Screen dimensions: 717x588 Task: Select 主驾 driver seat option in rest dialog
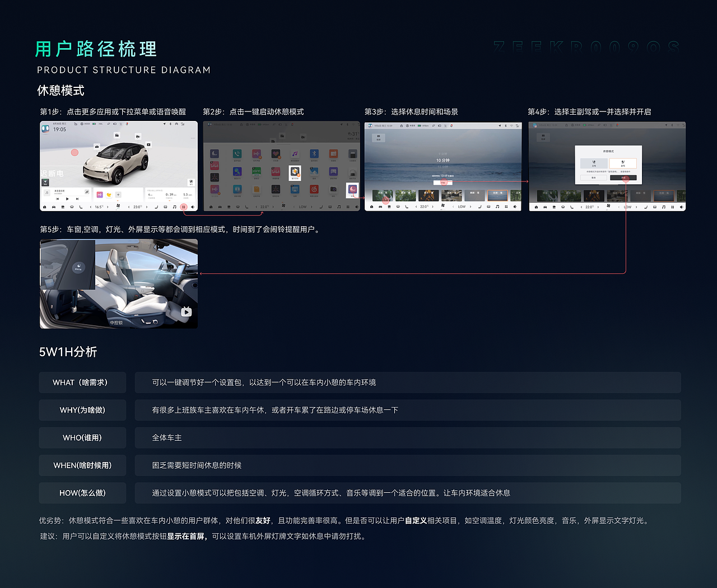coord(594,164)
